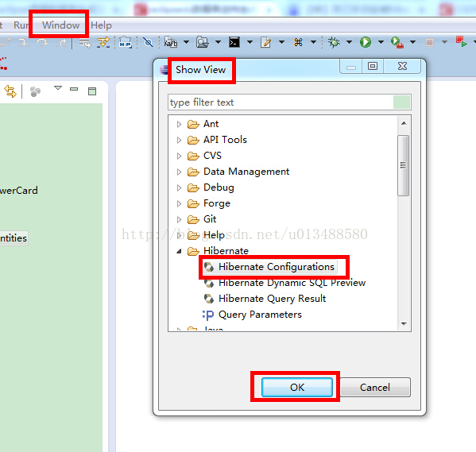Collapse the Hibernate folder
Screen dimensions: 476x452
click(179, 251)
